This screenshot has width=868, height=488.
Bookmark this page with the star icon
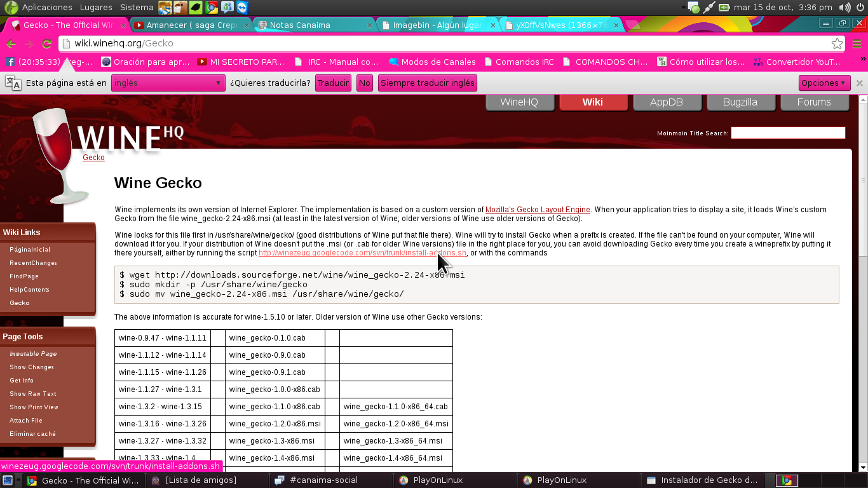[x=837, y=44]
